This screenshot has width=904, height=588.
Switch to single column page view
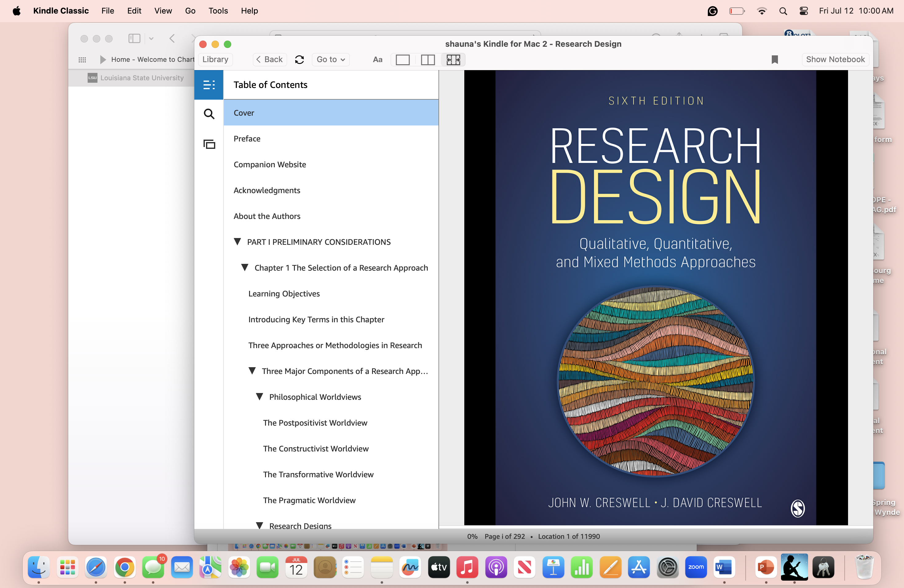(x=402, y=60)
